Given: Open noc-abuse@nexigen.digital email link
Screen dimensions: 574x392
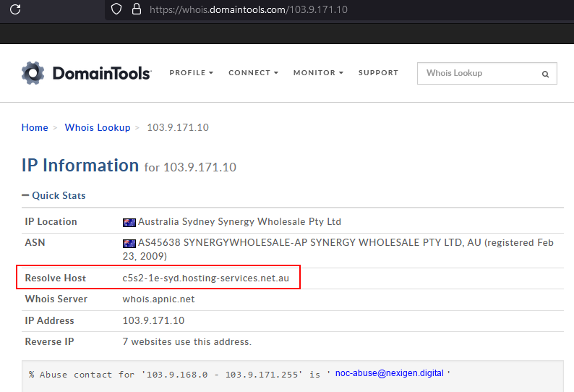Looking at the screenshot, I should (390, 373).
